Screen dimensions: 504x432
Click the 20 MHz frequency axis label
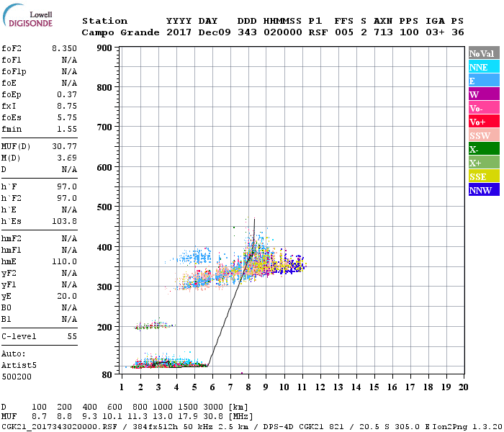[463, 387]
